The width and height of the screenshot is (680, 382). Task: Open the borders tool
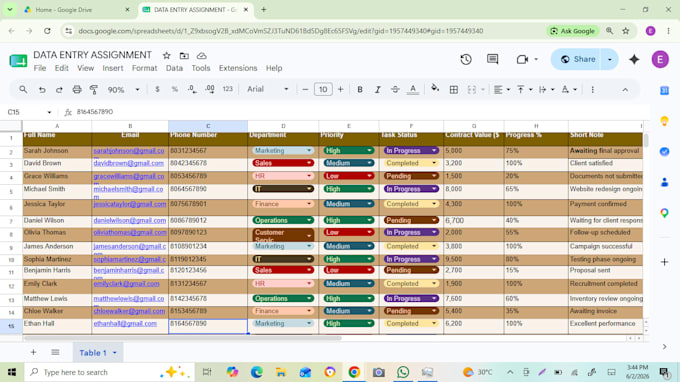click(454, 89)
